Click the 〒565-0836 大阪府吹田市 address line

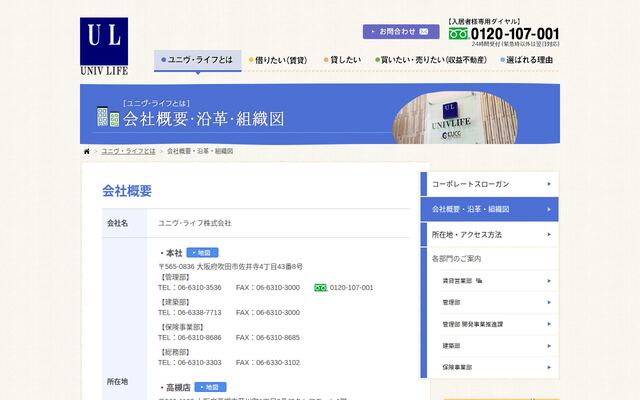point(231,267)
